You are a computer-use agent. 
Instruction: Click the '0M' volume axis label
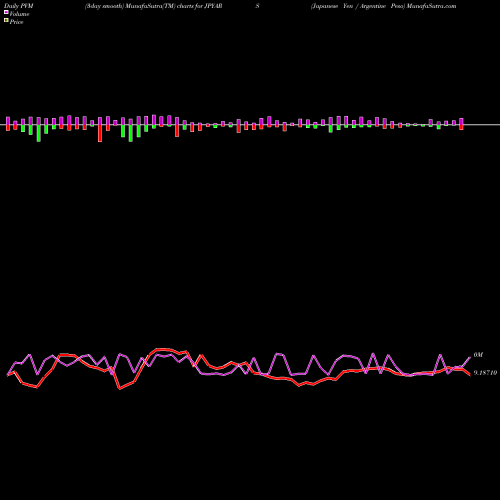[478, 355]
